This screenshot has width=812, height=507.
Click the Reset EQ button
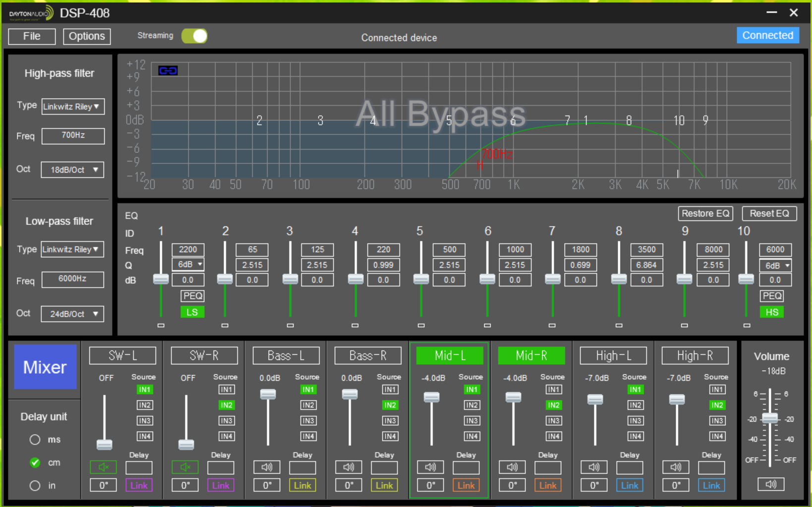[x=769, y=214]
